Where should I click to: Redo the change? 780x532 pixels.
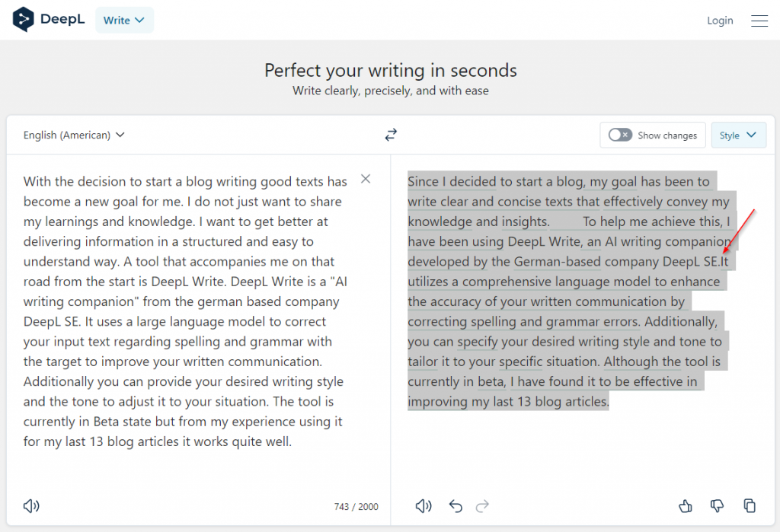(x=482, y=506)
